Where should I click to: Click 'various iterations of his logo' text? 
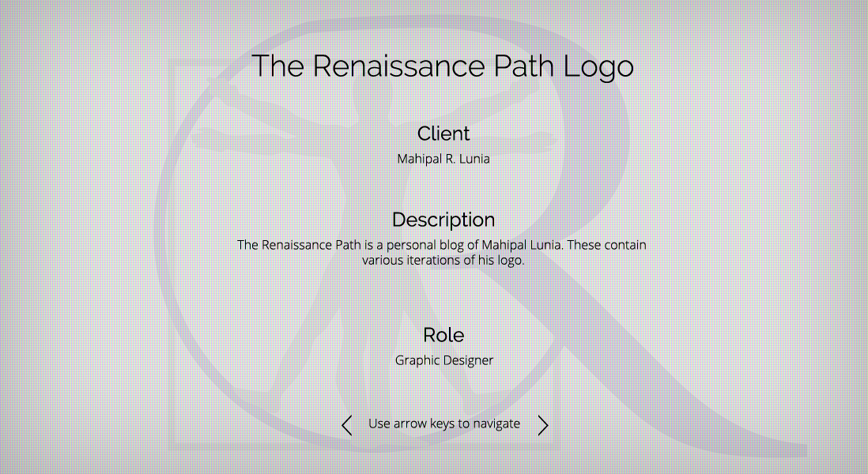(x=443, y=260)
